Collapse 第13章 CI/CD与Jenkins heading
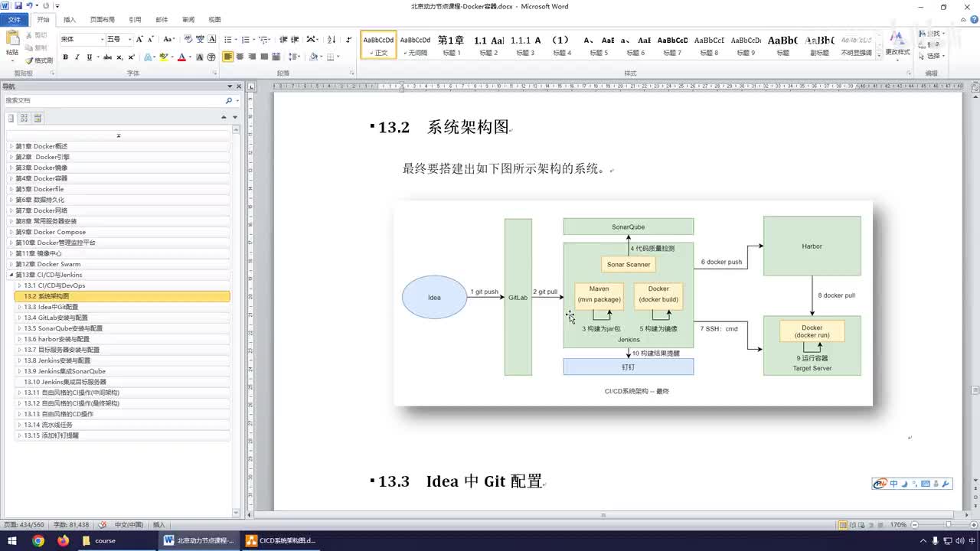 (11, 275)
